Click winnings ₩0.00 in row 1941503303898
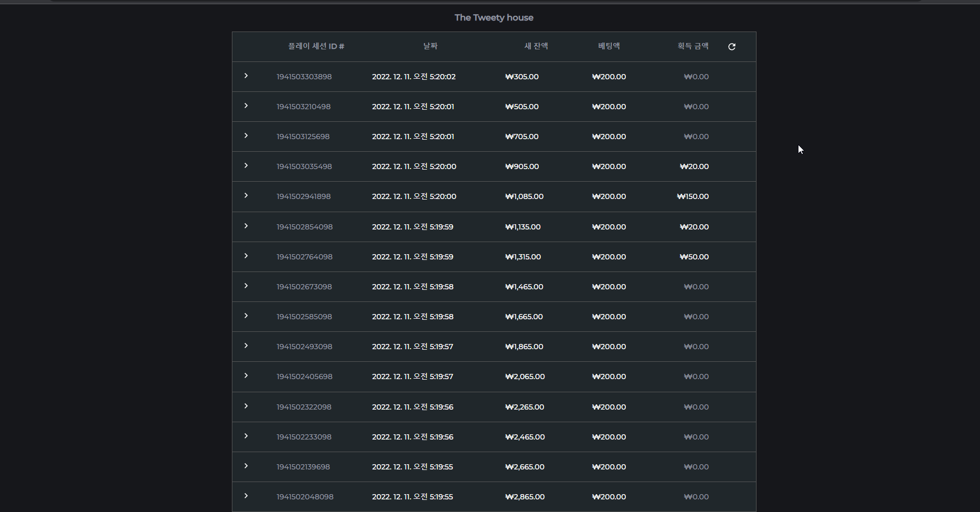The image size is (980, 512). click(x=696, y=77)
